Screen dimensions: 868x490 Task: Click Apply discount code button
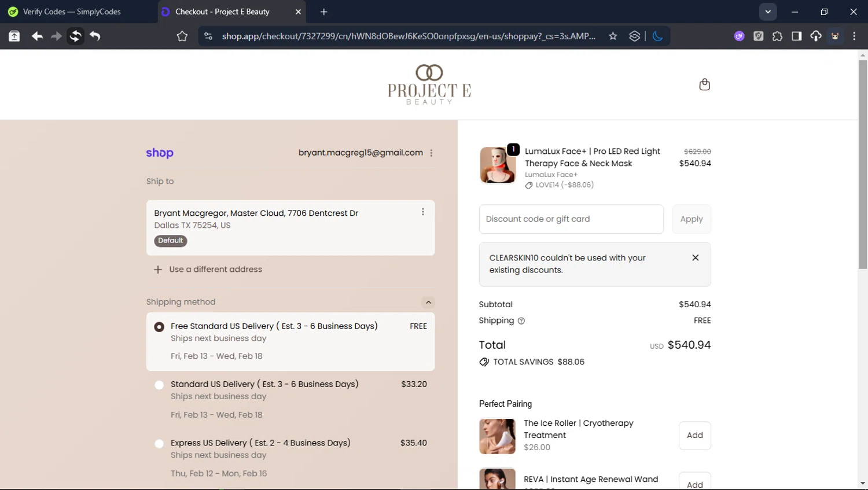692,219
